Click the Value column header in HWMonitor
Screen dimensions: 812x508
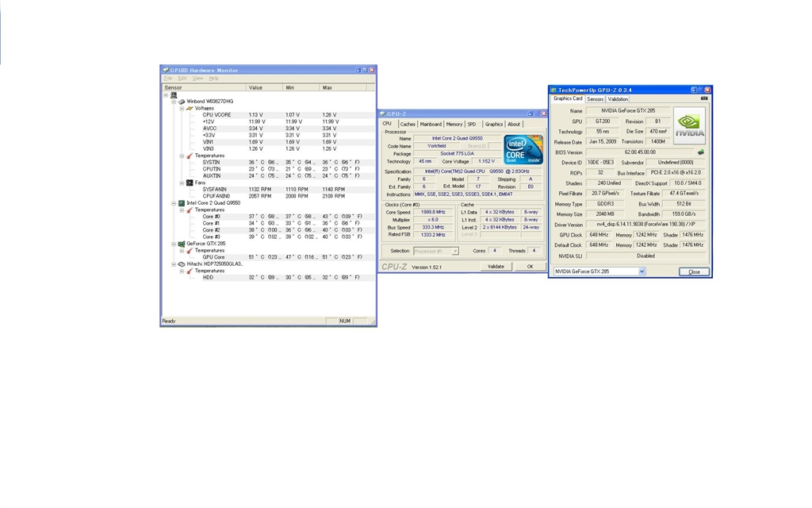point(265,87)
